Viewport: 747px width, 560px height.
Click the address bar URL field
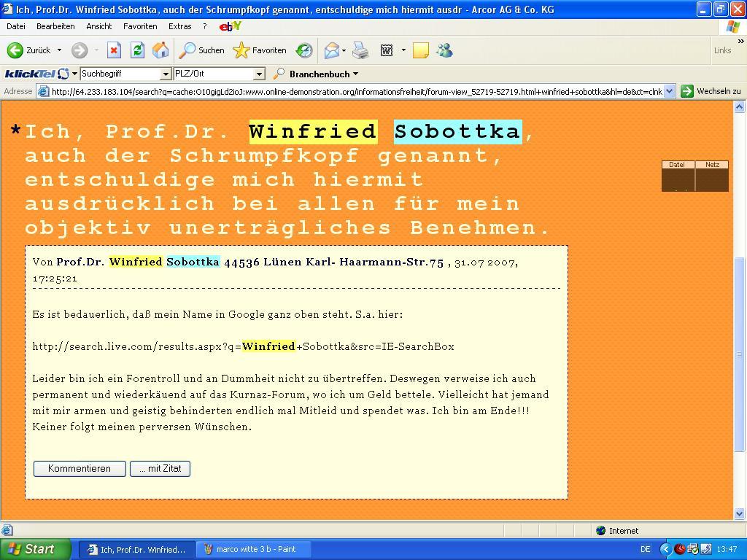[x=357, y=91]
